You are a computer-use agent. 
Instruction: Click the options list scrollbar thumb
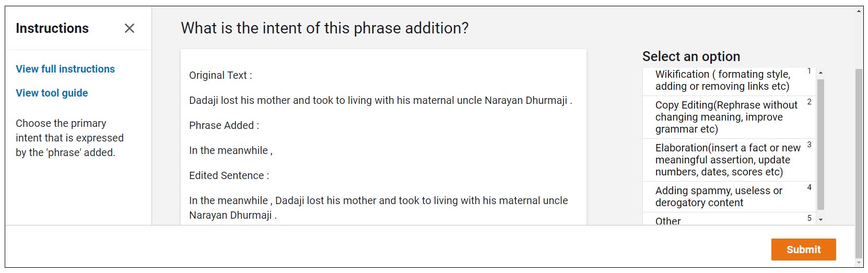tap(820, 145)
